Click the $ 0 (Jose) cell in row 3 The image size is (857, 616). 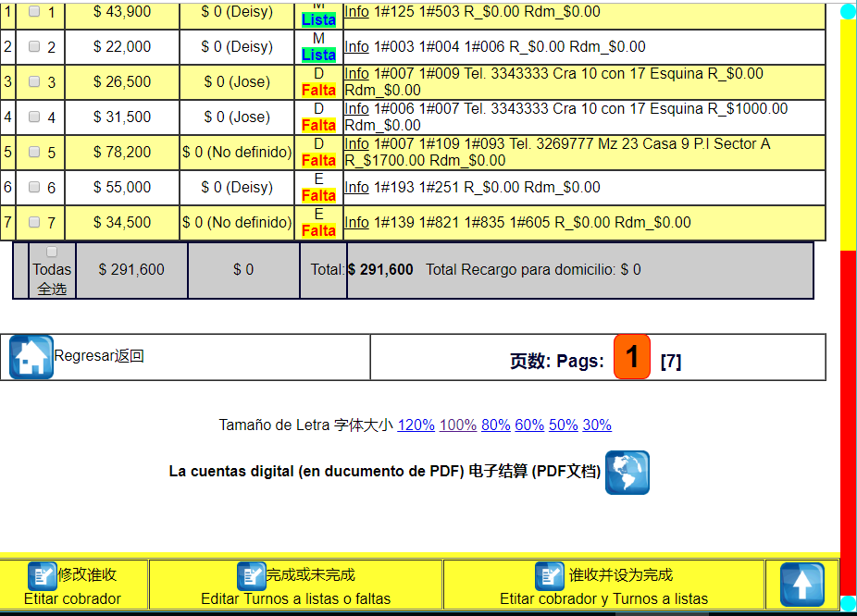tap(237, 82)
